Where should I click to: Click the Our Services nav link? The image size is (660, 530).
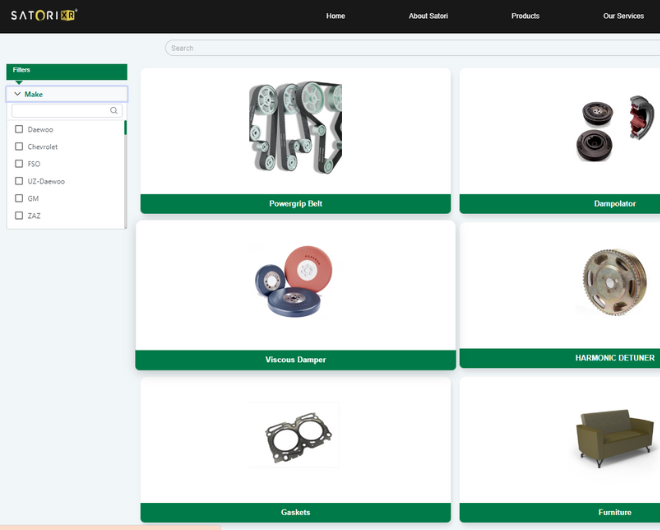623,16
